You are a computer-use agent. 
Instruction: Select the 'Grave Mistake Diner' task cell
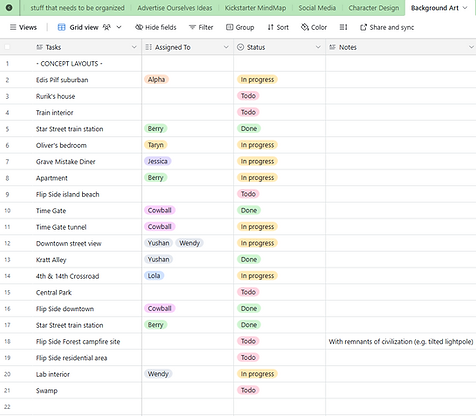(87, 162)
